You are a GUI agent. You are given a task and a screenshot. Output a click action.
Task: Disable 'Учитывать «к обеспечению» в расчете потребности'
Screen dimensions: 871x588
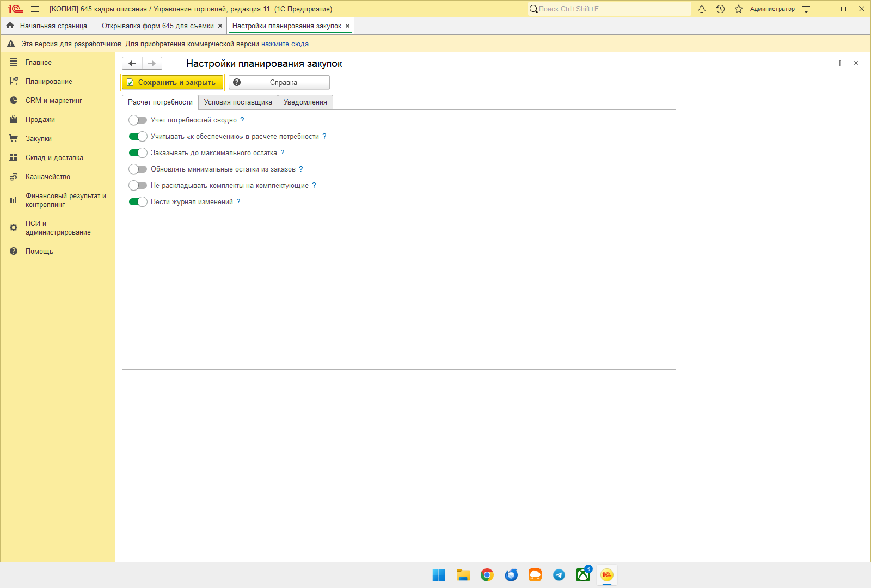138,137
